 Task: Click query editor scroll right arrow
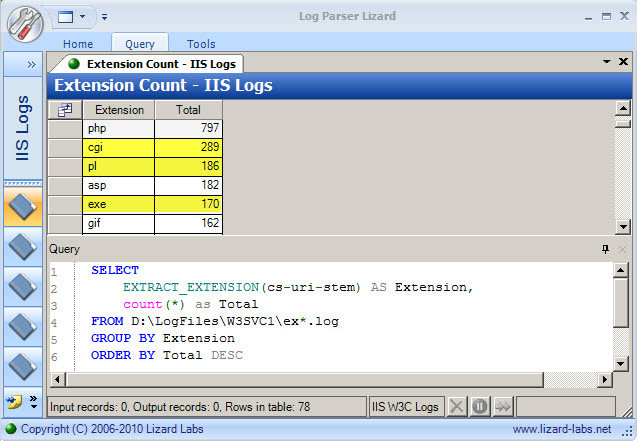[x=605, y=380]
